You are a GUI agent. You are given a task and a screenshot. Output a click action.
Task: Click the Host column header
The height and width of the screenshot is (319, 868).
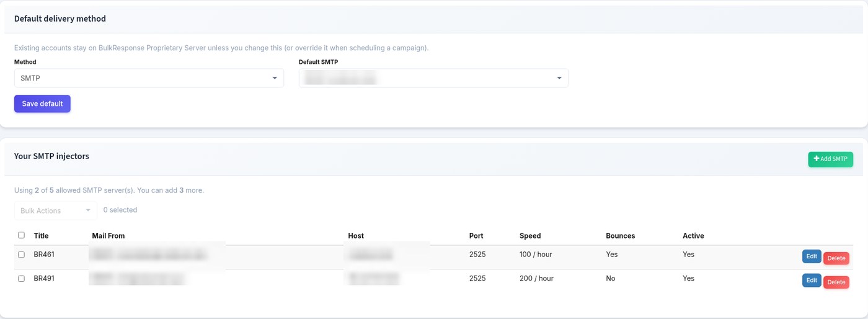[x=356, y=236]
